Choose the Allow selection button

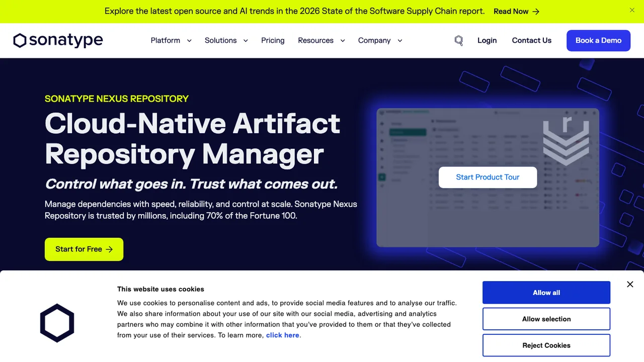click(x=546, y=319)
